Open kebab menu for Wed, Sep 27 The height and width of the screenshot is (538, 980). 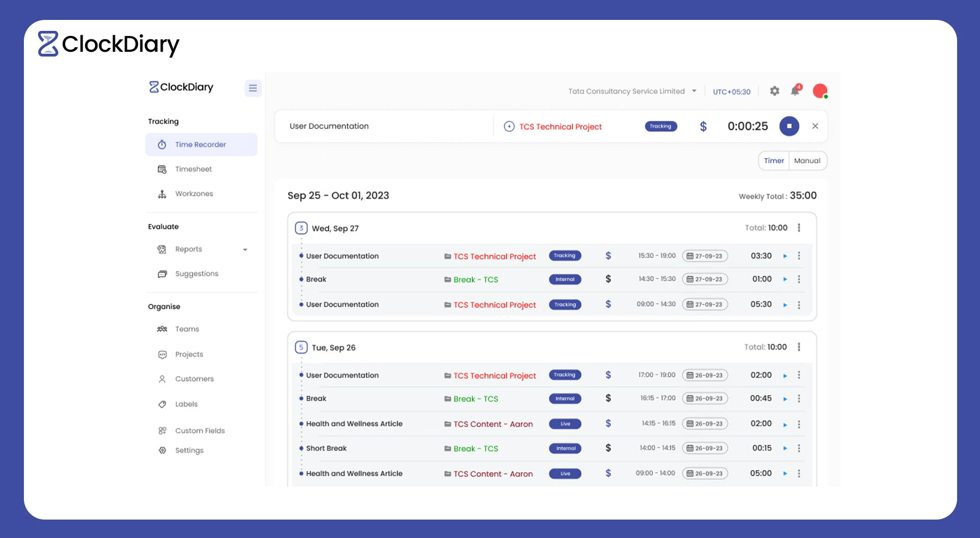coord(799,228)
